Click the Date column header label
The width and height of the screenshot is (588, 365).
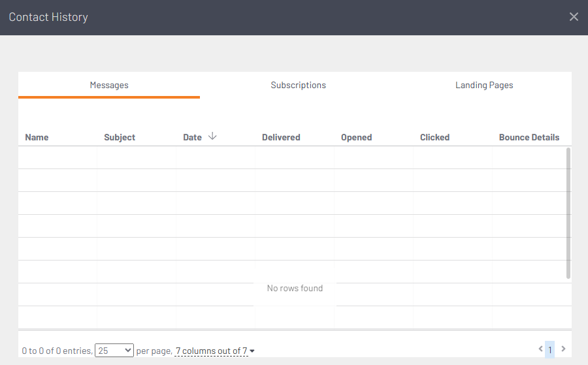[192, 137]
